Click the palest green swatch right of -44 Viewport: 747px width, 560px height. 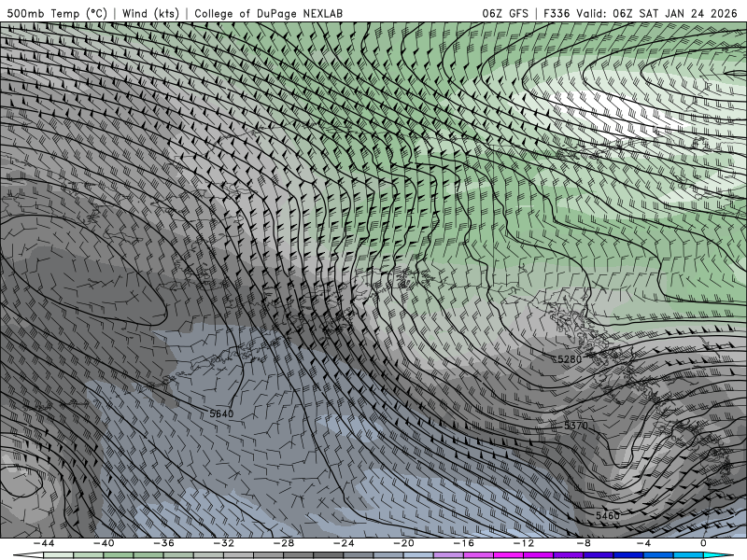click(59, 555)
